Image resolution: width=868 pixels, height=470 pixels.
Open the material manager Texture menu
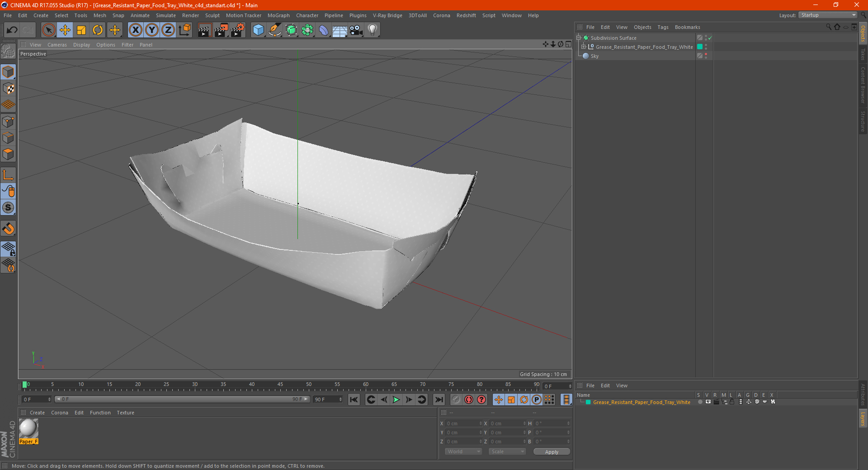(x=125, y=413)
